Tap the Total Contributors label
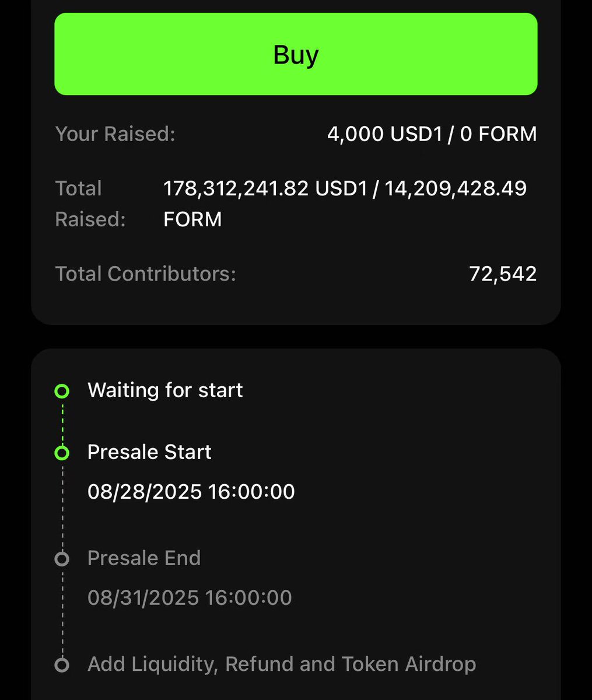The height and width of the screenshot is (700, 592). (x=146, y=274)
